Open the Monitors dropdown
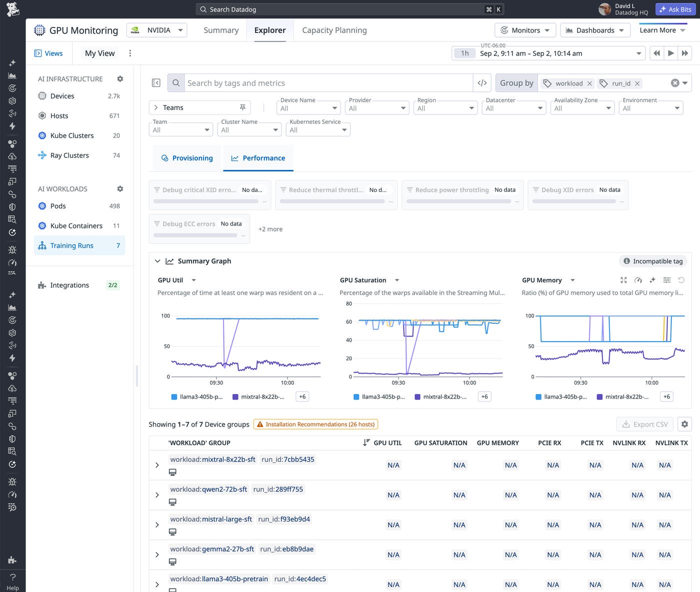This screenshot has width=700, height=592. [525, 30]
